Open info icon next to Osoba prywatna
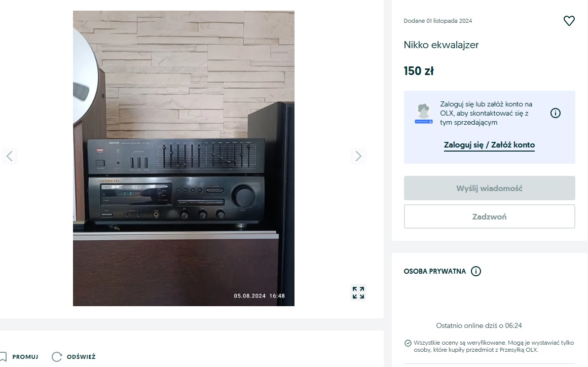The width and height of the screenshot is (588, 367). click(476, 271)
